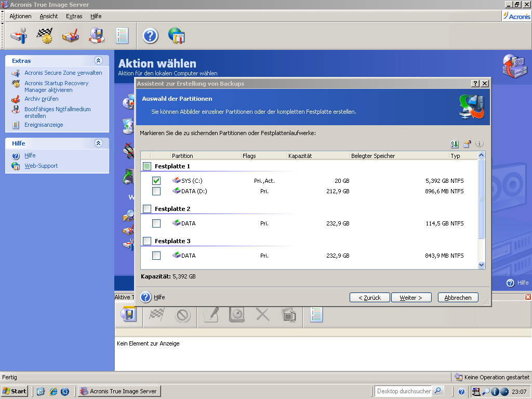Click the Zurück button
This screenshot has height=399, width=532.
[x=370, y=298]
